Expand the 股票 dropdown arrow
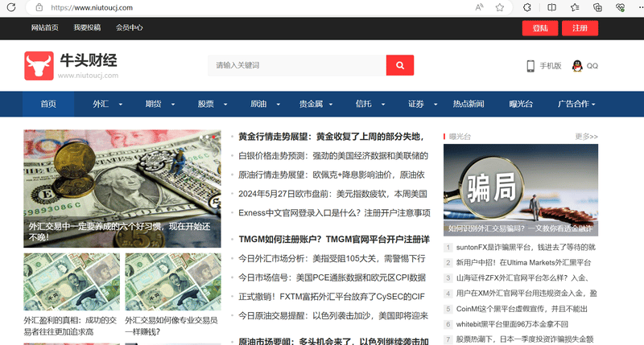Viewport: 644px width, 345px height. [225, 105]
